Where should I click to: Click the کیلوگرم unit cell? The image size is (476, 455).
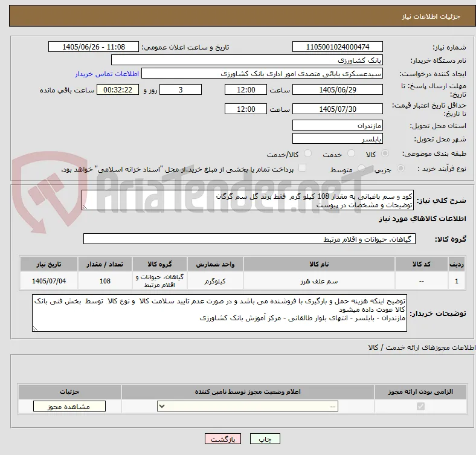click(215, 281)
